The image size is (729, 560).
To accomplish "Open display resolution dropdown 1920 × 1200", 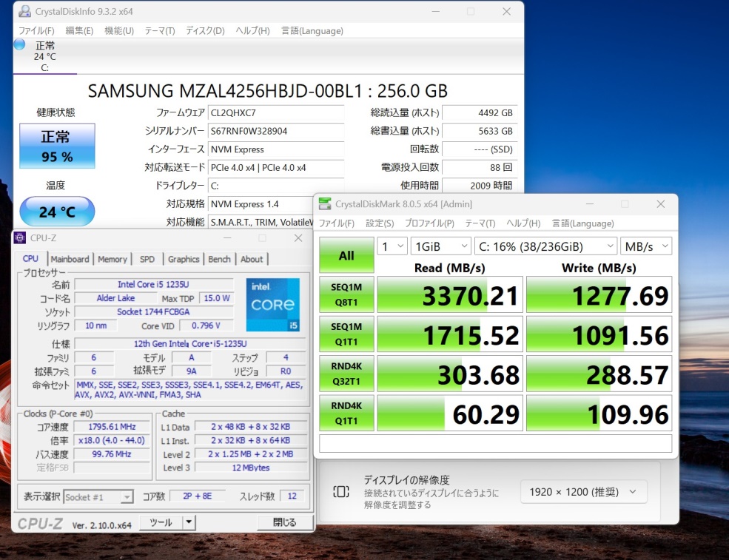I will pos(583,492).
